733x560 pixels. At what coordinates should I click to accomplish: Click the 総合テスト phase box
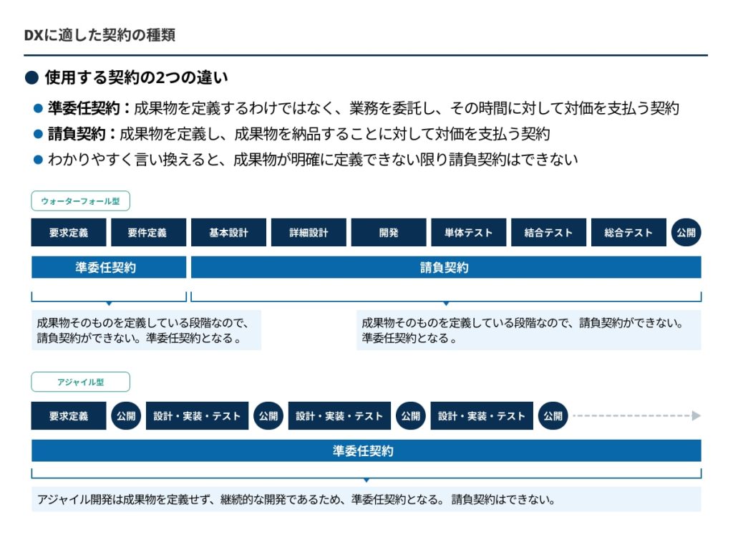(628, 233)
